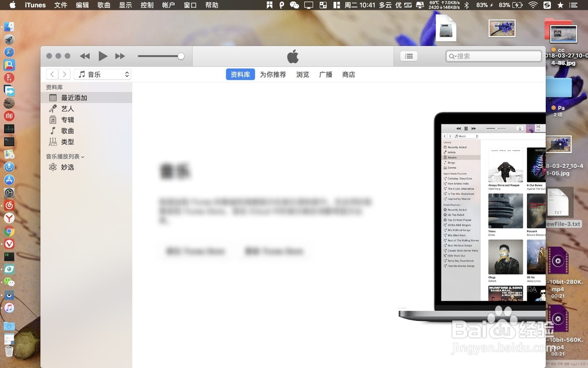The height and width of the screenshot is (368, 588).
Task: Open Finder from the Dock
Action: 9,26
